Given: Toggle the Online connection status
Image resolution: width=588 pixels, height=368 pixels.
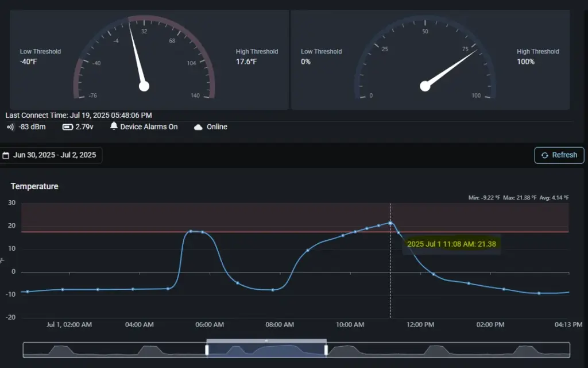Looking at the screenshot, I should click(211, 126).
